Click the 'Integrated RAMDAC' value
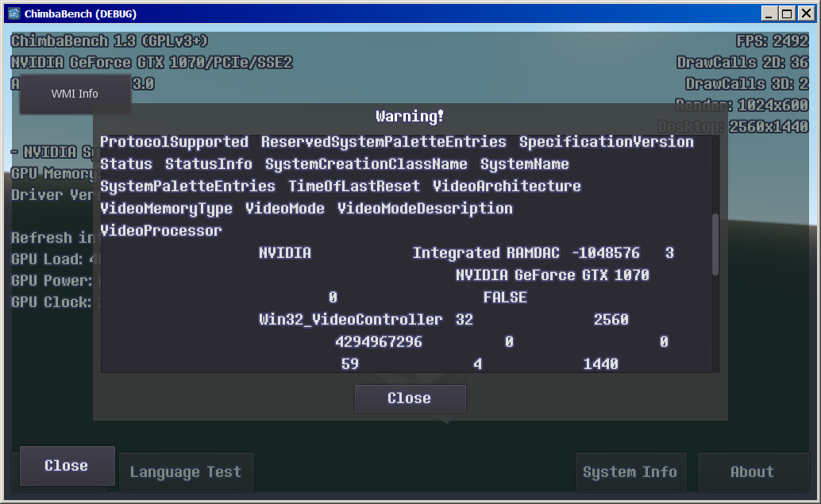The image size is (821, 504). (486, 253)
